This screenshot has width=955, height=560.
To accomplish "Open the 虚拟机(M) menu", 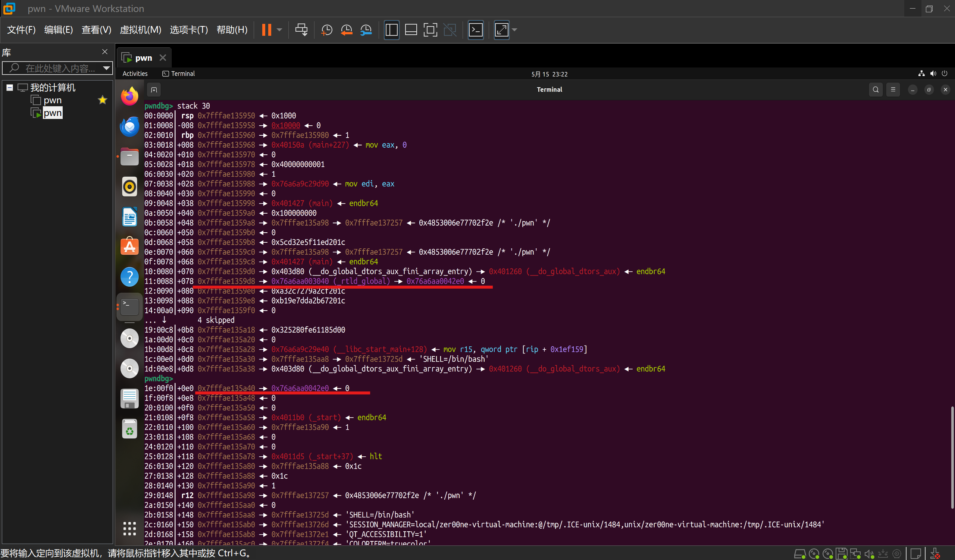I will (140, 29).
